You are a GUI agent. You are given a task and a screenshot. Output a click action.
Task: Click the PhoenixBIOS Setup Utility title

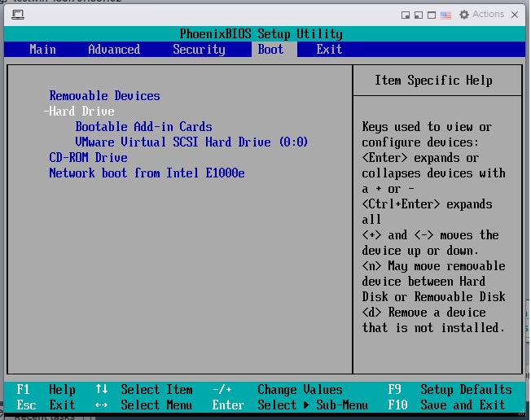pyautogui.click(x=261, y=34)
